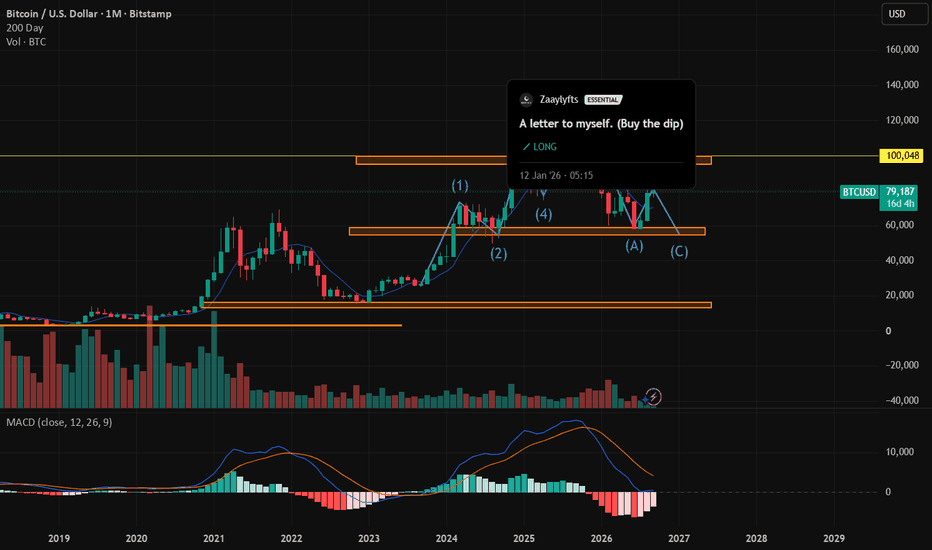
Task: Click the blue diamond marker near volume bars
Action: tap(646, 400)
